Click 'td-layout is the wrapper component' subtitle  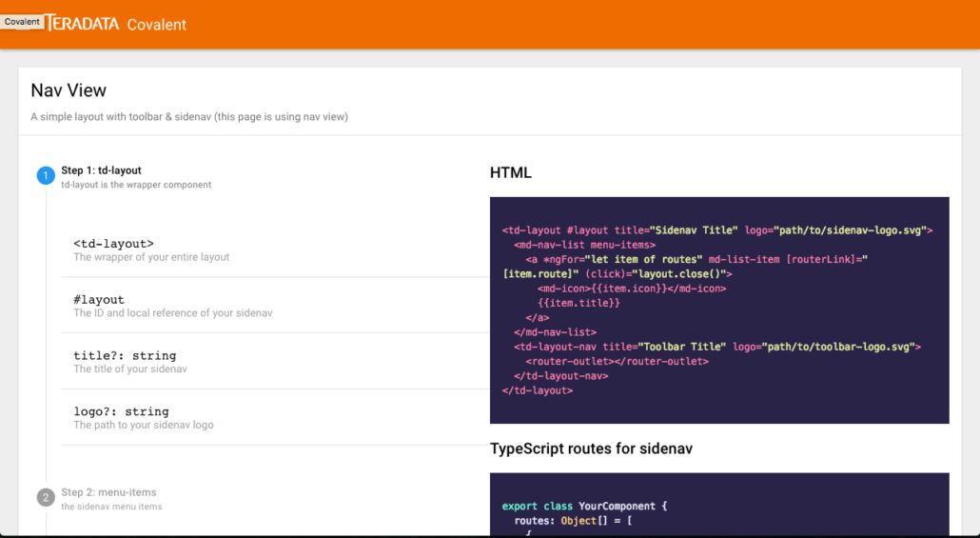[136, 185]
